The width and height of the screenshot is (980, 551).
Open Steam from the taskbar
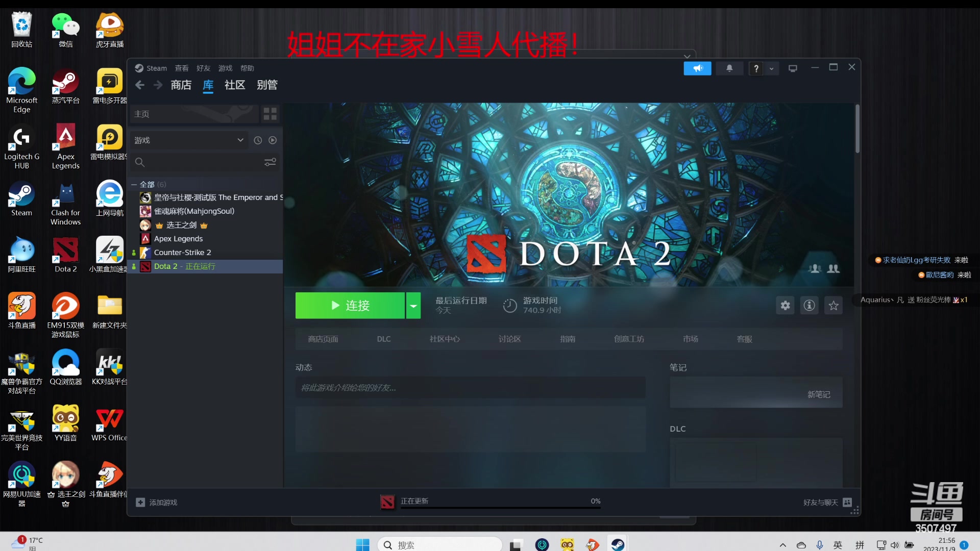click(618, 544)
